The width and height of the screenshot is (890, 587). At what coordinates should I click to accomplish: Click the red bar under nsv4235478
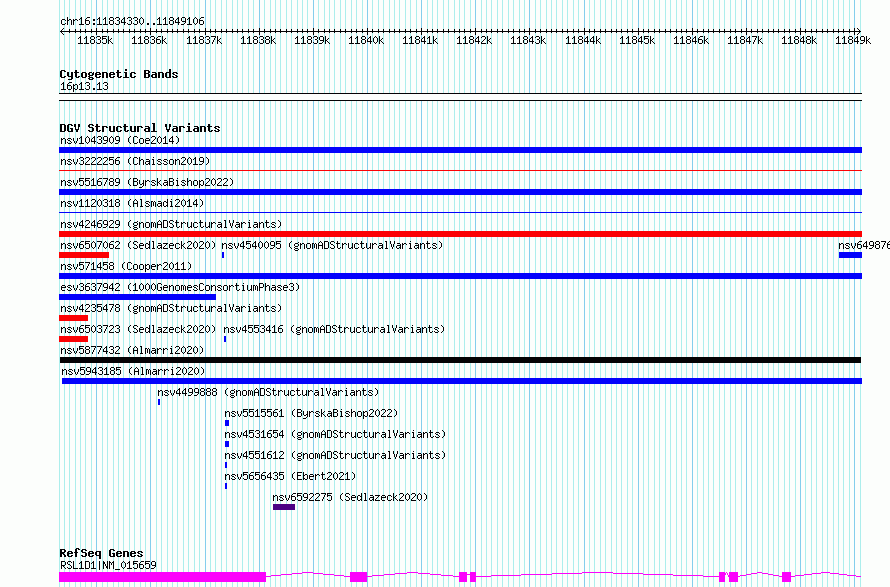pos(73,318)
